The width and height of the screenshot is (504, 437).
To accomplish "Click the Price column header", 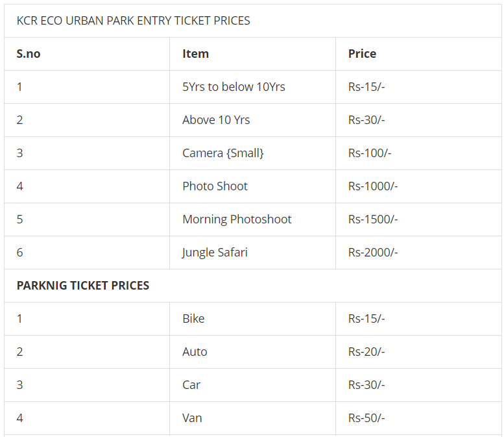I will 362,54.
